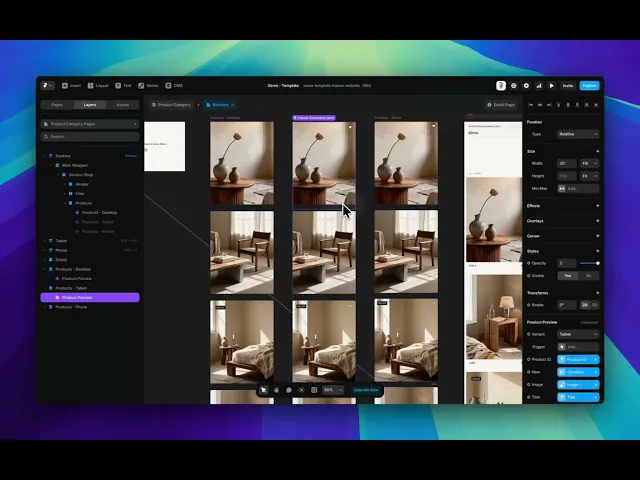Click the Invite button

(568, 86)
